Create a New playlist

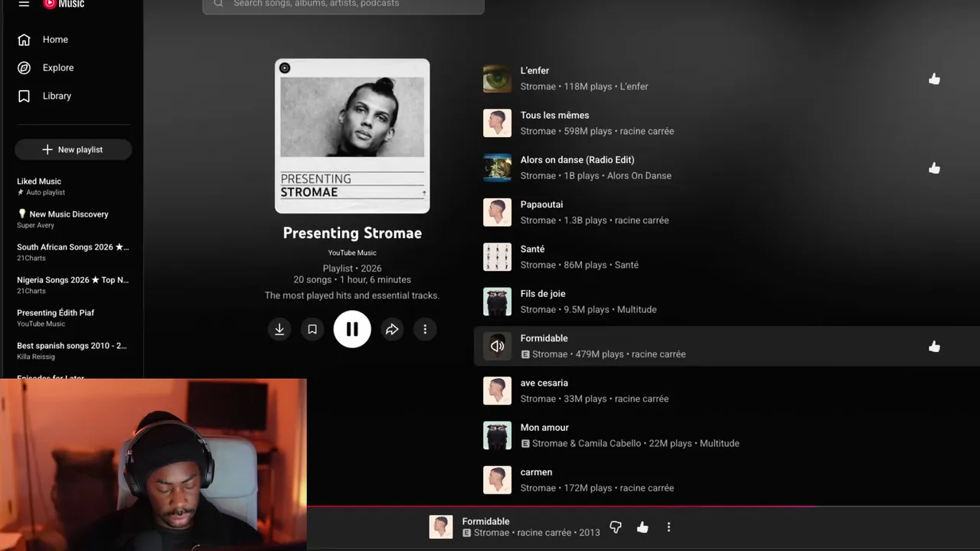click(x=73, y=150)
